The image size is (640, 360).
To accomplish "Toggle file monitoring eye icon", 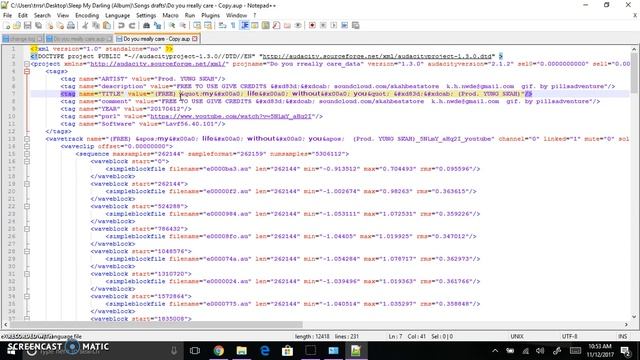I will click(298, 26).
